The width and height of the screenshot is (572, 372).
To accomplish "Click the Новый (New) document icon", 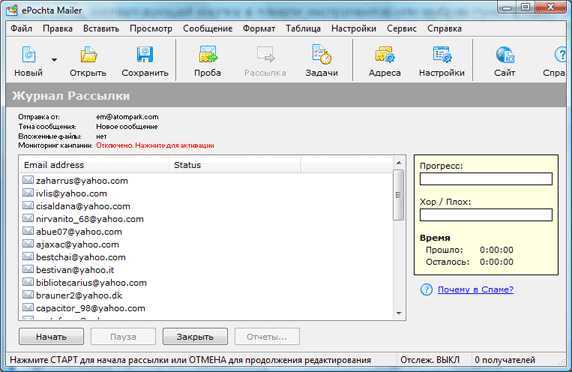I will pos(28,55).
